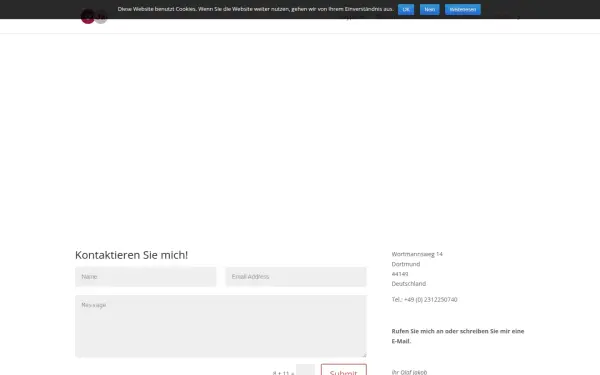Click the Wortmannsweg 14 address line
The width and height of the screenshot is (600, 375).
(x=417, y=254)
